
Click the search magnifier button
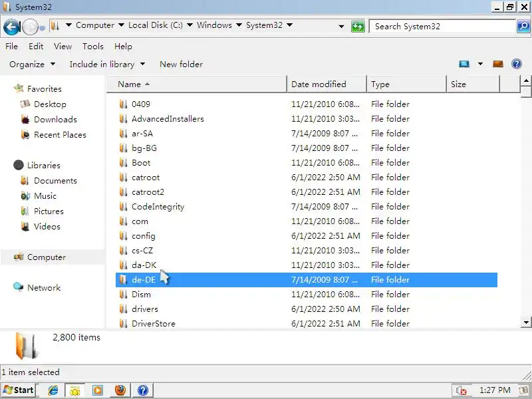[x=523, y=26]
